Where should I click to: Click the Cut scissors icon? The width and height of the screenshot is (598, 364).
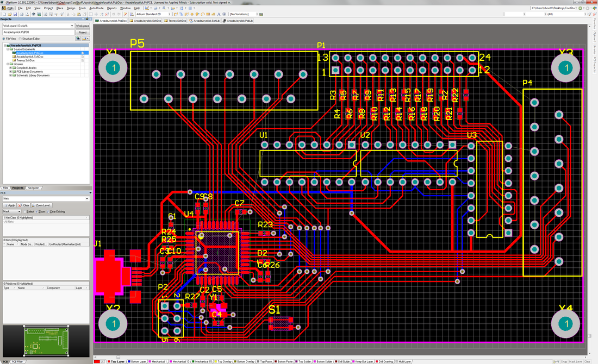pos(68,14)
